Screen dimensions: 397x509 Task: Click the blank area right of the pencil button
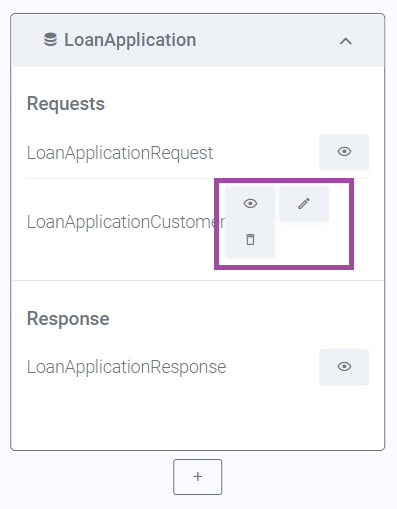(339, 204)
